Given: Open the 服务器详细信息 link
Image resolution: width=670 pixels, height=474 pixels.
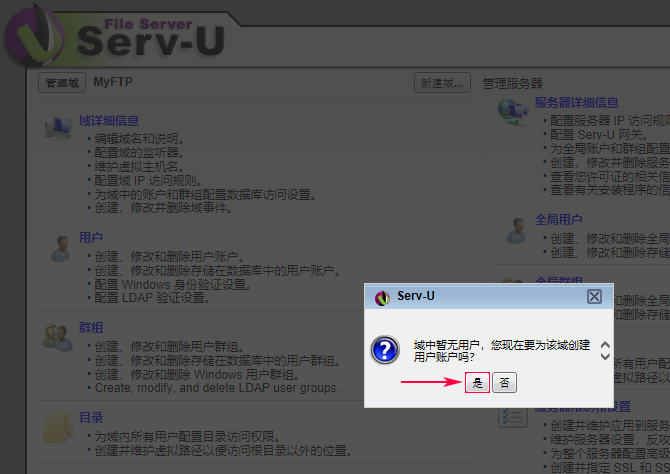Looking at the screenshot, I should coord(576,103).
